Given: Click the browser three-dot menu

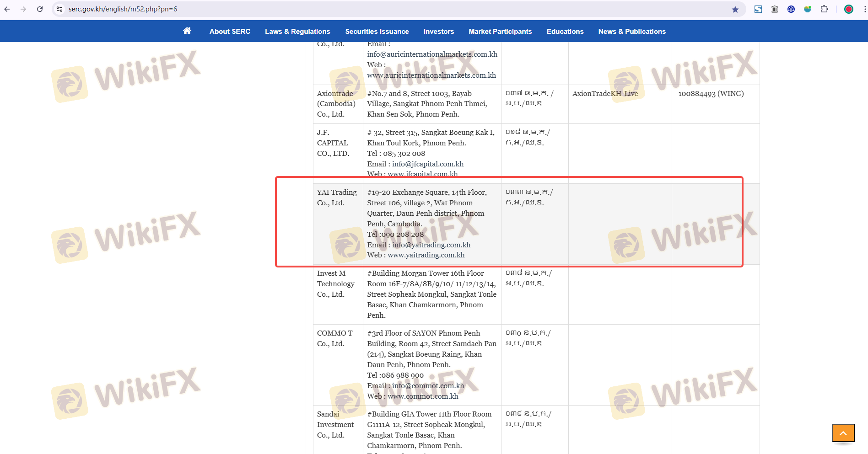Looking at the screenshot, I should [x=864, y=9].
